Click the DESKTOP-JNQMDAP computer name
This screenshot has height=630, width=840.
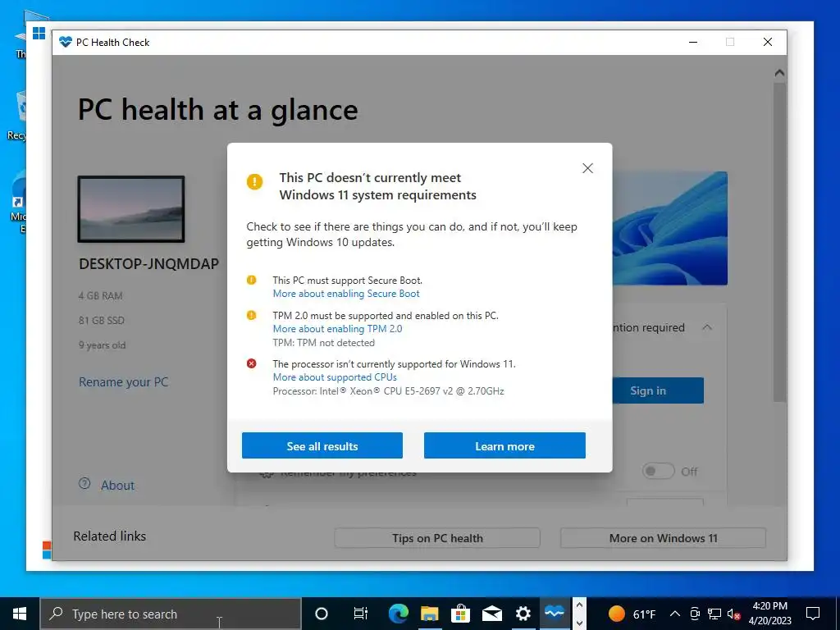coord(149,263)
